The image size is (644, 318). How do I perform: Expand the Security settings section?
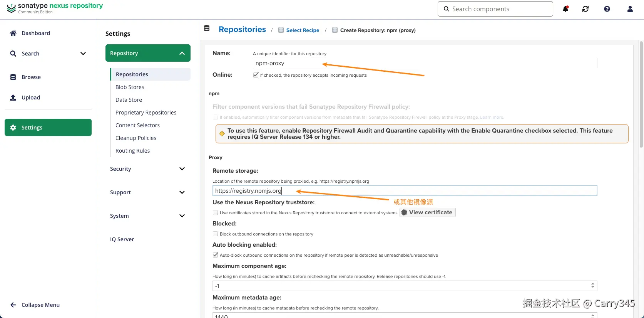tap(182, 169)
